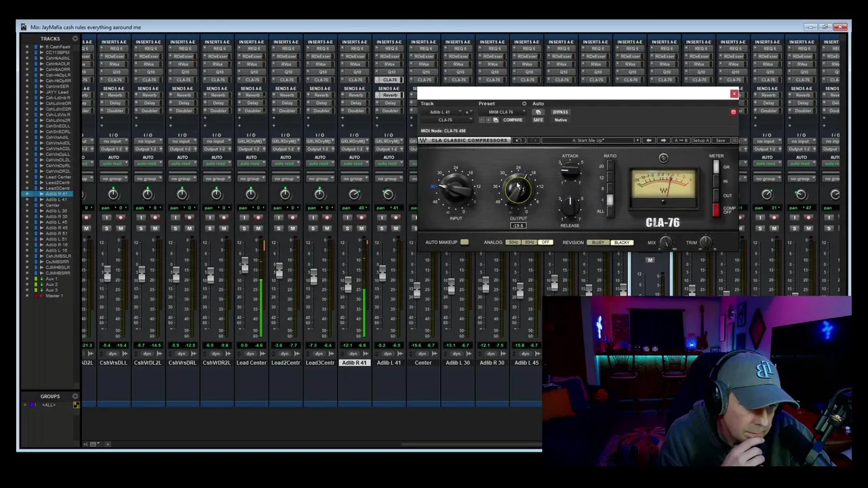Open the 'A: Start Me Up' preset menu
Viewport: 868px width, 488px height.
pos(591,140)
